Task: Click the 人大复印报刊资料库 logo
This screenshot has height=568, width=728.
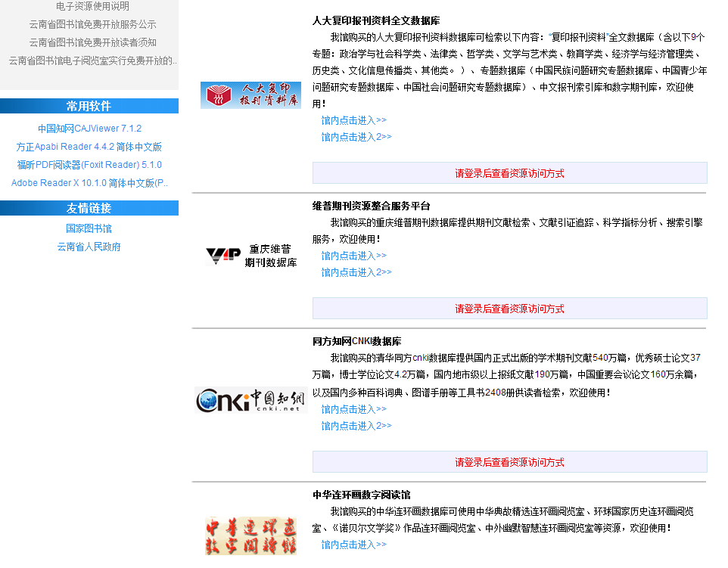Action: click(250, 95)
